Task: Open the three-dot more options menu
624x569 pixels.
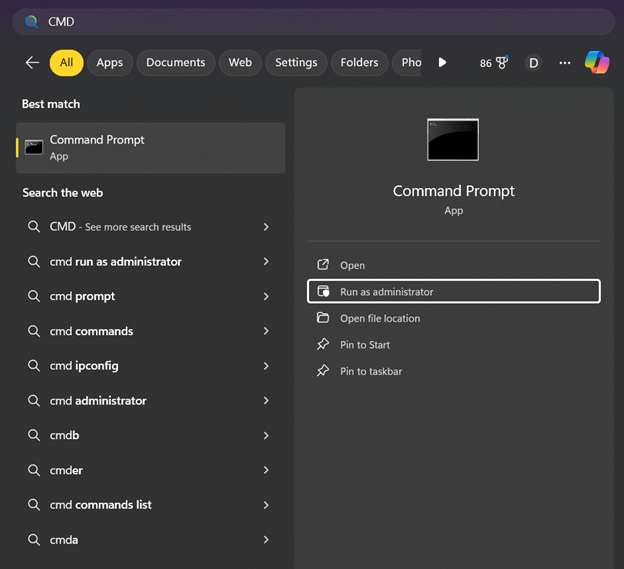Action: tap(565, 63)
